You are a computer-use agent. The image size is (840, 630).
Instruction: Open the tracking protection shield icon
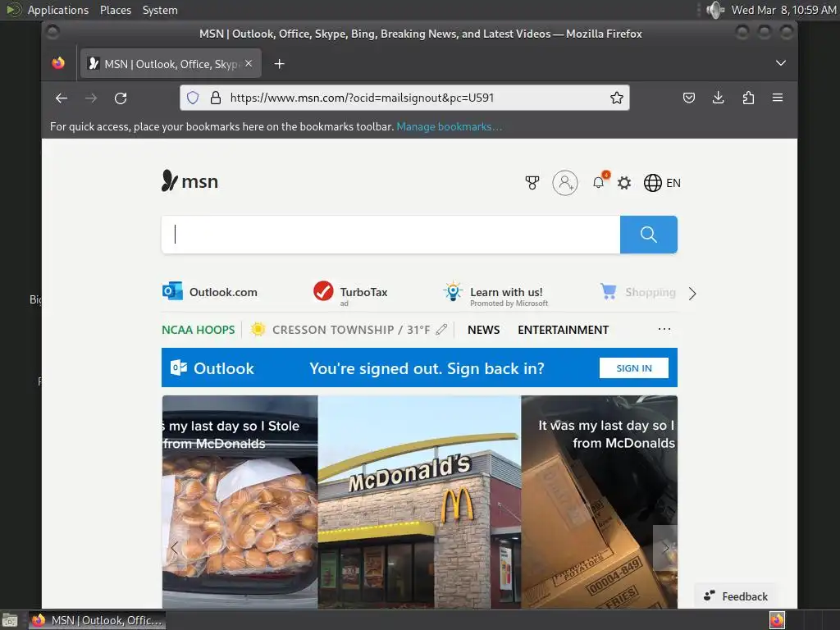[193, 98]
